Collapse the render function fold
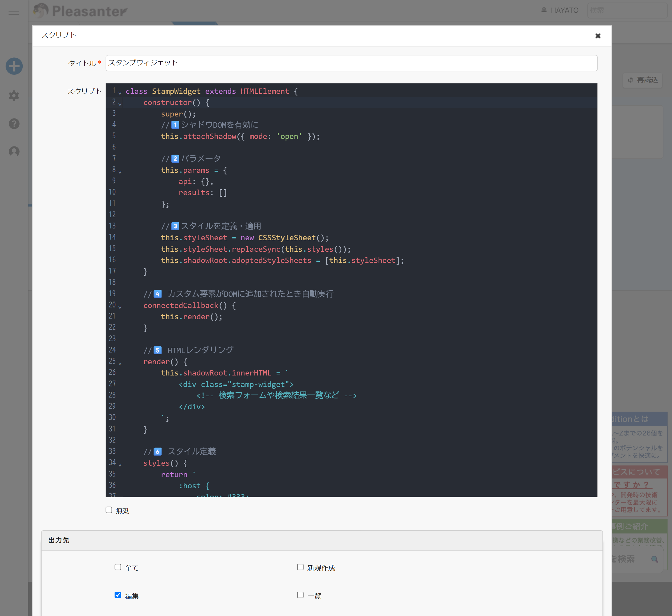This screenshot has height=616, width=672. (120, 364)
